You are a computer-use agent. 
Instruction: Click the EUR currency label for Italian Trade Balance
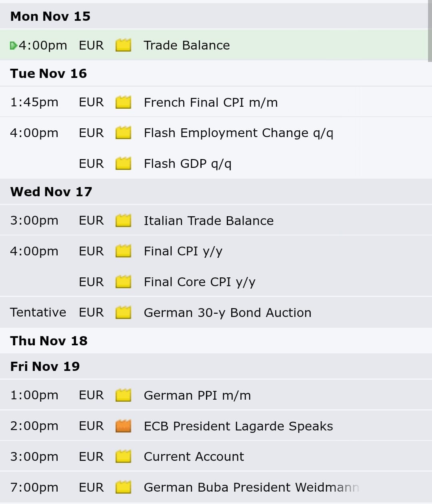[x=91, y=221]
